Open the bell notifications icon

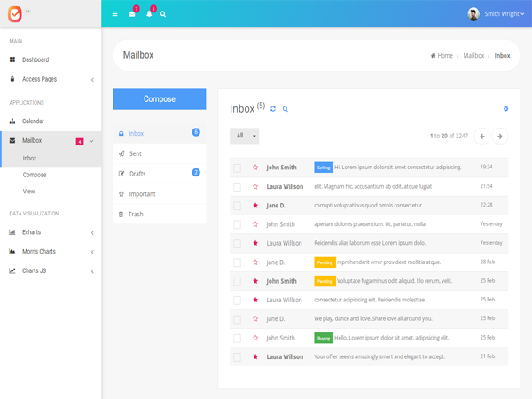coord(149,14)
